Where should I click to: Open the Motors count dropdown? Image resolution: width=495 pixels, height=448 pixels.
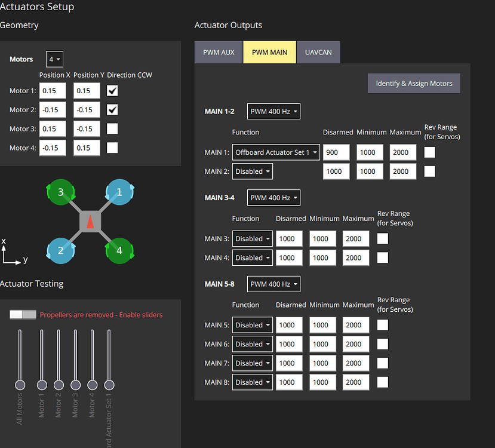[54, 59]
